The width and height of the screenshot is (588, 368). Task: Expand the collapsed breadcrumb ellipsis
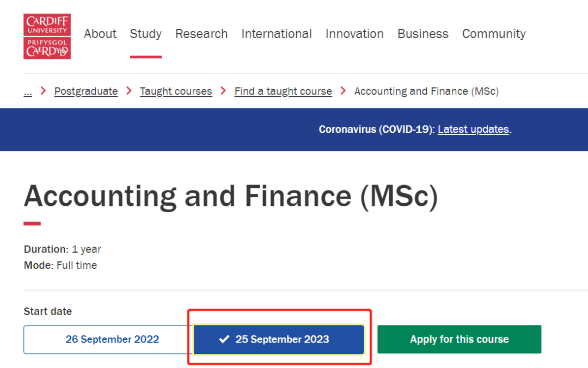(x=28, y=91)
